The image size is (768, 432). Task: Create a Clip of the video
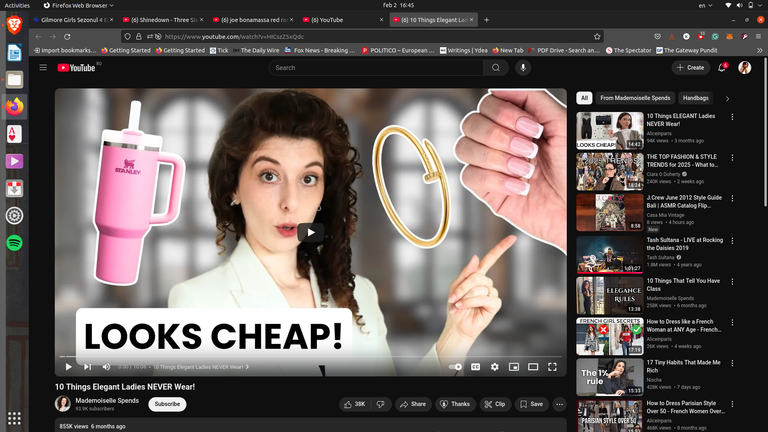coord(495,404)
